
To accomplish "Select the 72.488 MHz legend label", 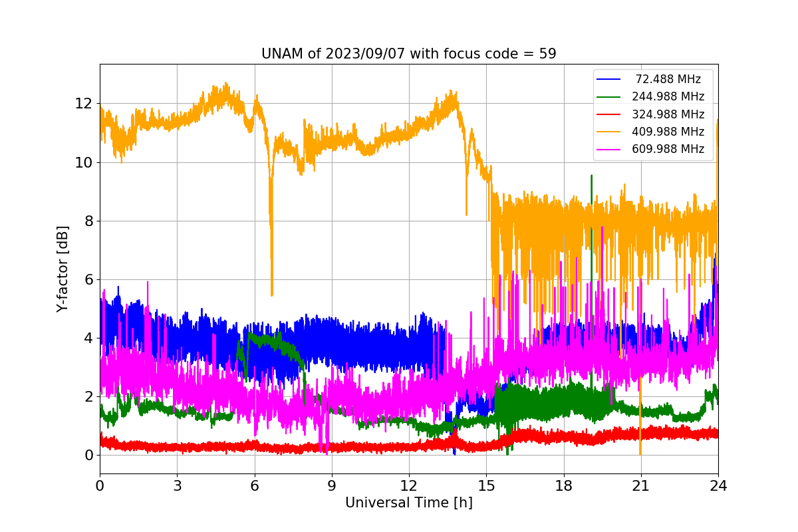I will pyautogui.click(x=668, y=79).
